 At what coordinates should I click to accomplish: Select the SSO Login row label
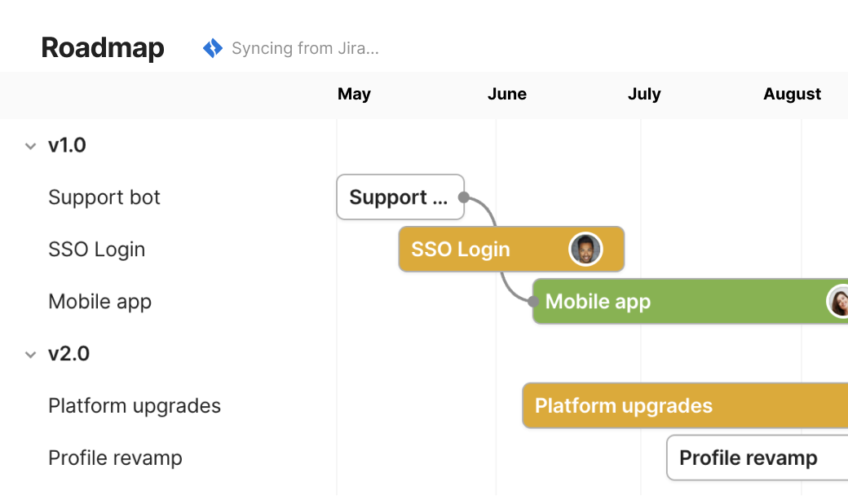tap(97, 249)
